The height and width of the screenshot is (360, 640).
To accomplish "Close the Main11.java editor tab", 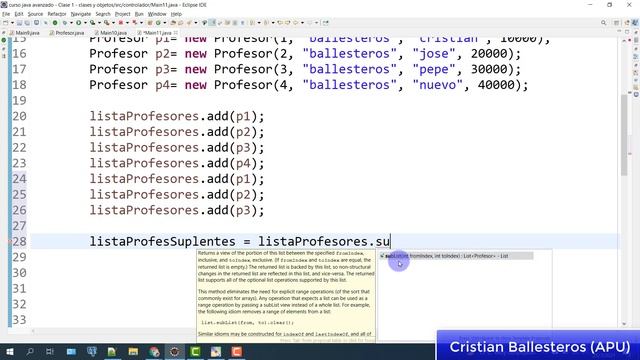I will tap(176, 33).
